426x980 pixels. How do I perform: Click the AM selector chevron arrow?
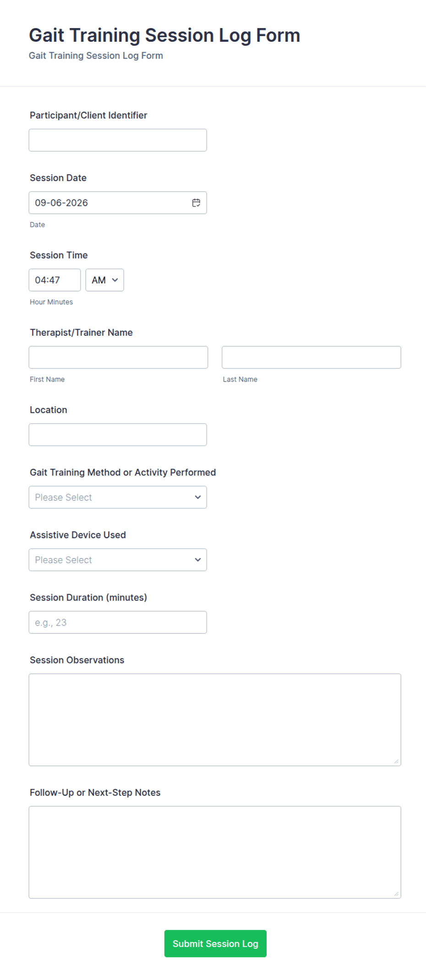(115, 280)
